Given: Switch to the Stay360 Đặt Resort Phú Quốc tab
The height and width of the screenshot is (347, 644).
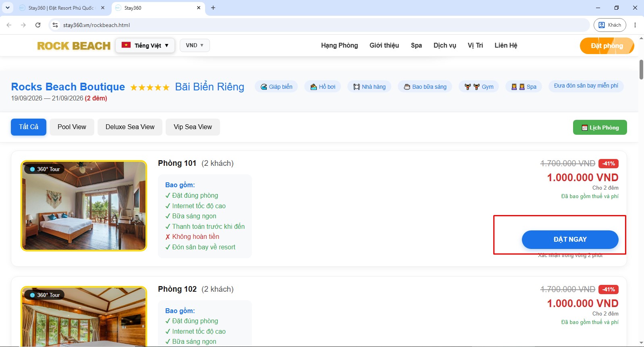Looking at the screenshot, I should click(x=61, y=8).
